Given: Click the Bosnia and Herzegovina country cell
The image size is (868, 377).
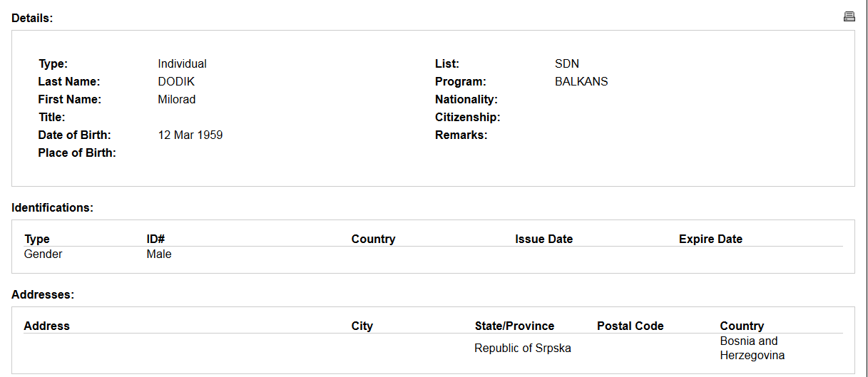Looking at the screenshot, I should (x=752, y=348).
